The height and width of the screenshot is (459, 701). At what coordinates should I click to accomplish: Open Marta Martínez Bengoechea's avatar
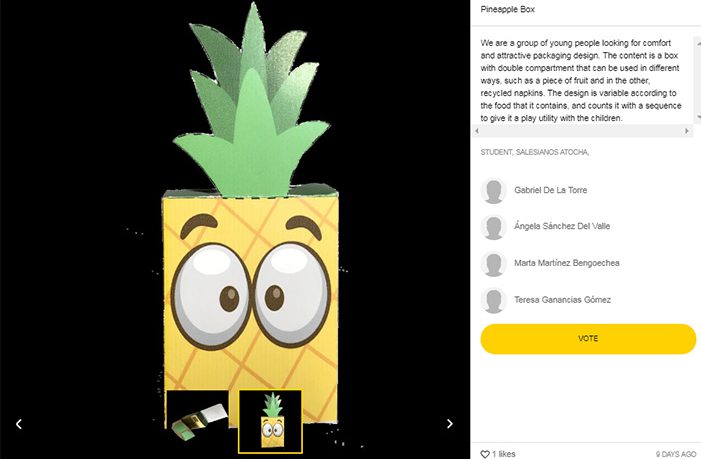[x=494, y=264]
